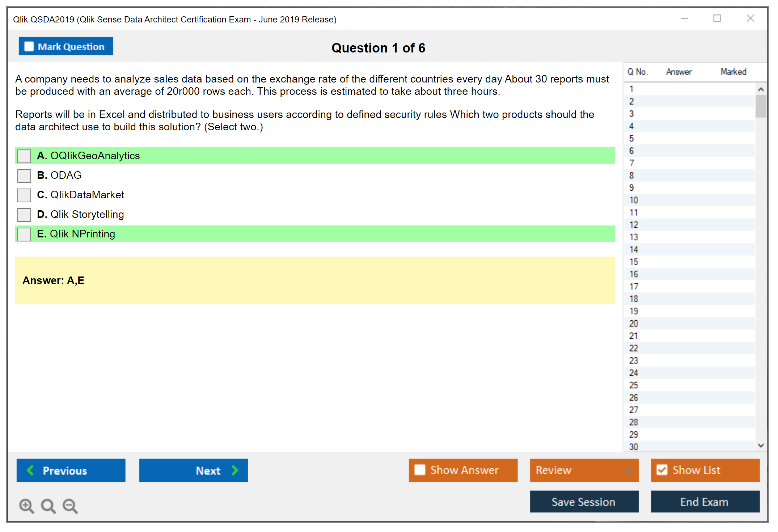This screenshot has width=778, height=532.
Task: Select option E Qlik NPrinting checkbox
Action: click(24, 234)
